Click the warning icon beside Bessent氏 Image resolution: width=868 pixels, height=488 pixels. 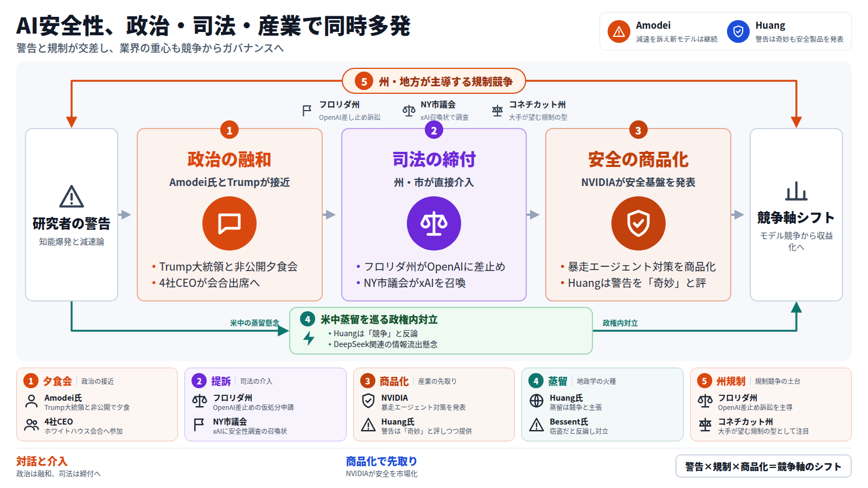pos(537,425)
